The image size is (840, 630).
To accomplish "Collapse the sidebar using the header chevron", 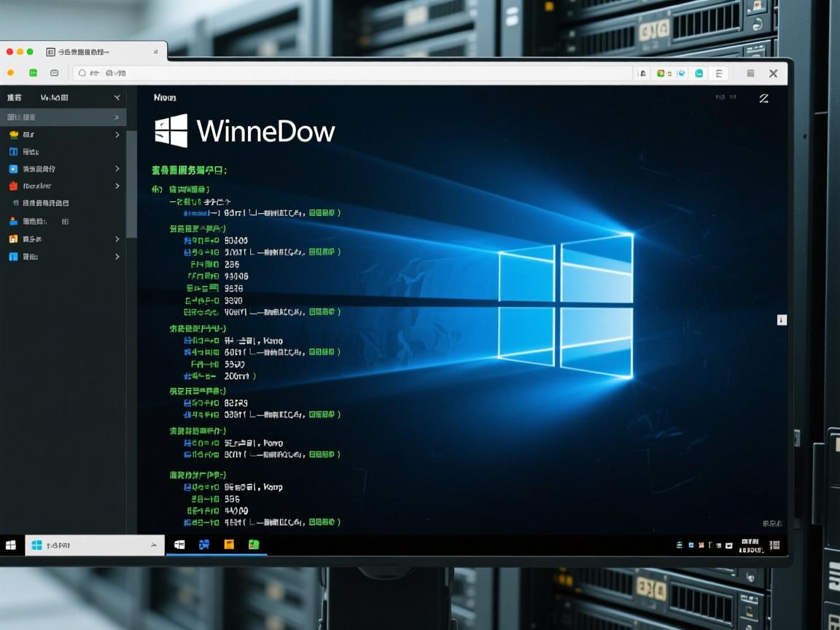I will point(117,97).
